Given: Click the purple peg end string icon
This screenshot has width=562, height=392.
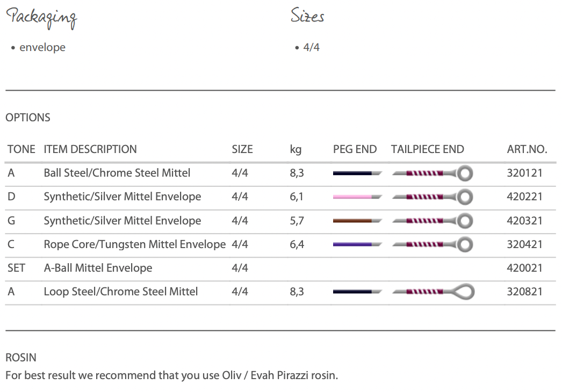Looking at the screenshot, I should point(357,244).
